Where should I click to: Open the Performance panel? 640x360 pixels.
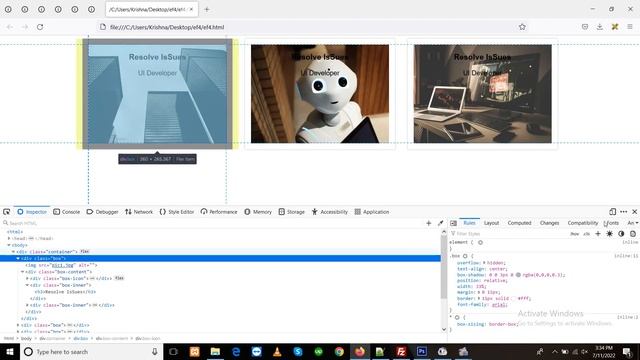(x=219, y=212)
